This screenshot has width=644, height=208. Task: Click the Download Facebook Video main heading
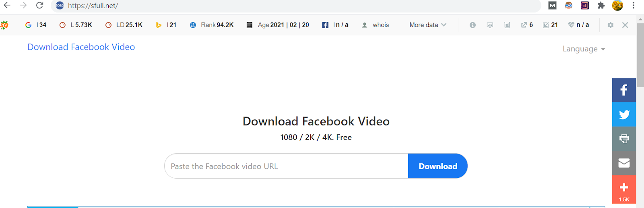(x=316, y=121)
